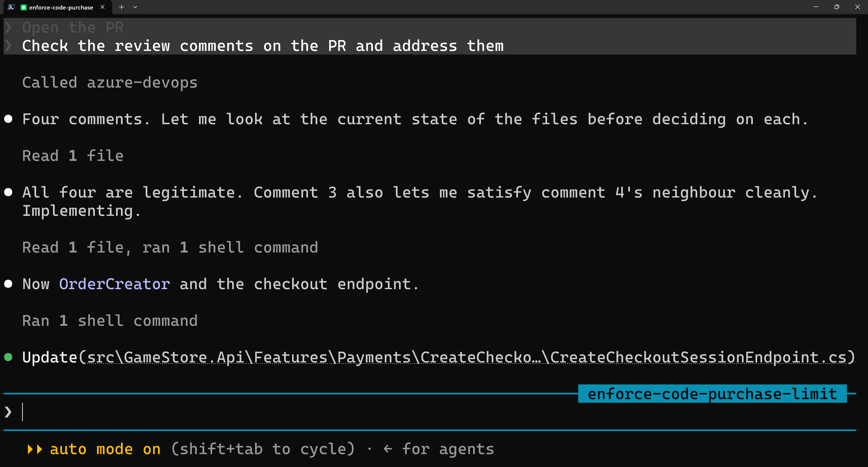Click the green asterisk icon on the tab
The height and width of the screenshot is (467, 868).
click(24, 7)
